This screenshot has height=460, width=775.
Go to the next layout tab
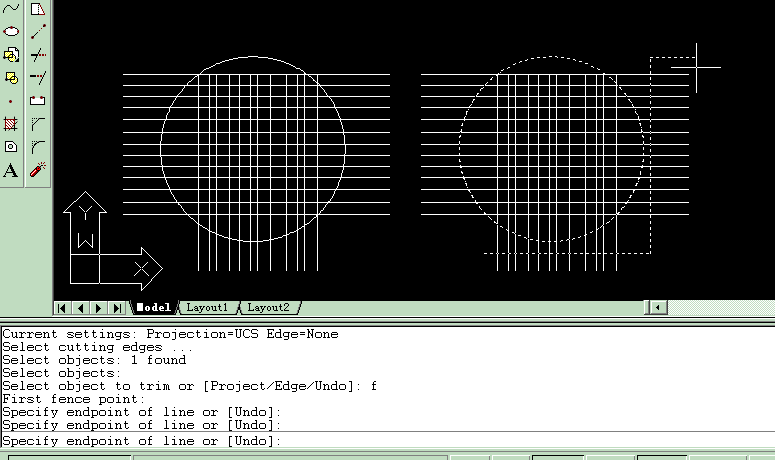(x=98, y=308)
